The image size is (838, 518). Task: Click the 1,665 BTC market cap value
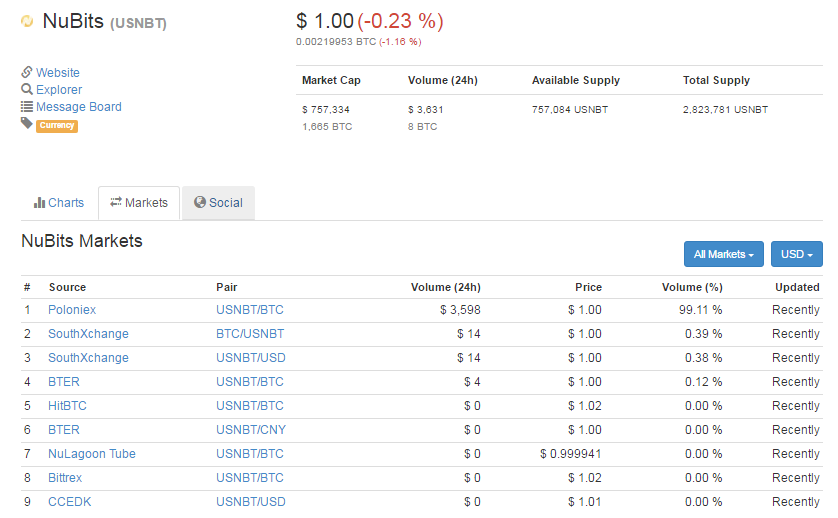click(327, 127)
